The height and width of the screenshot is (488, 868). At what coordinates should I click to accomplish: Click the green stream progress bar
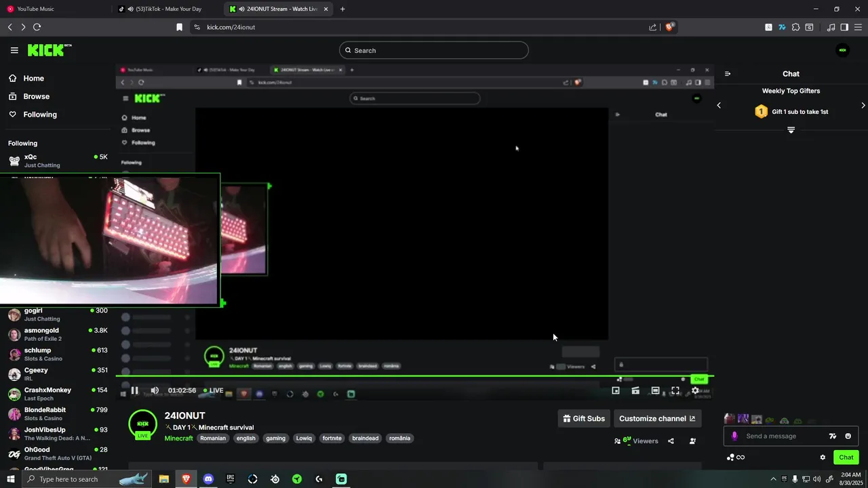(414, 375)
